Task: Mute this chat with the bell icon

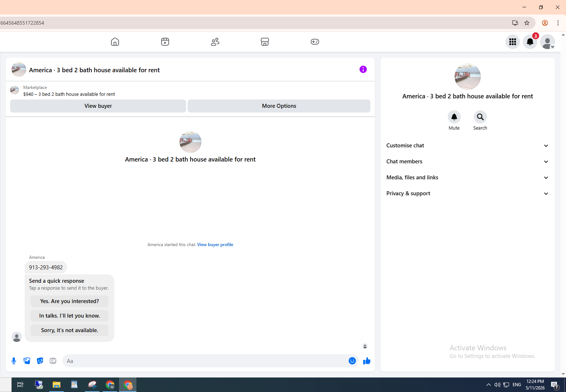Action: [454, 117]
